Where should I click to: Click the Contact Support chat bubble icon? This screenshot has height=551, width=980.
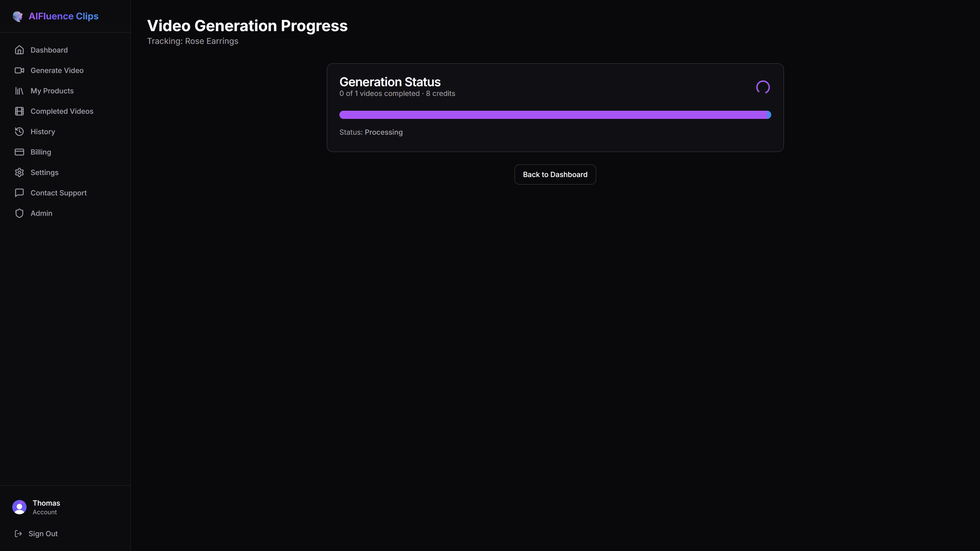click(x=19, y=193)
